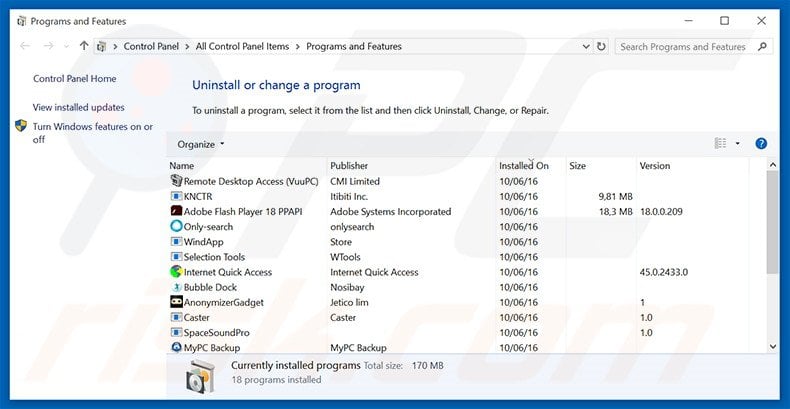Open the Organize dropdown menu

point(201,144)
